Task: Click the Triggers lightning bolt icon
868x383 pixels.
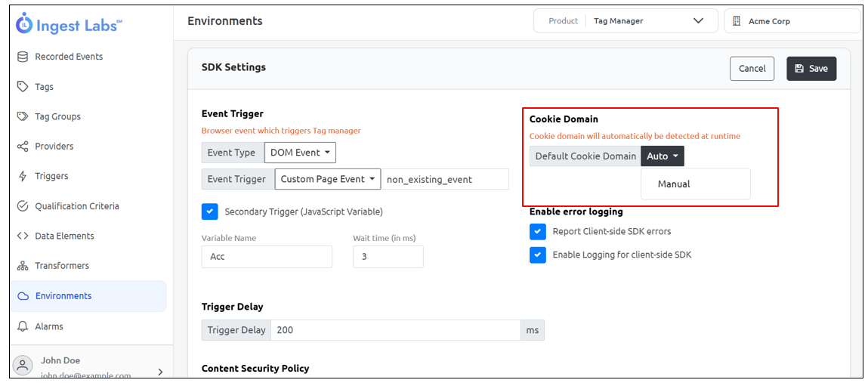Action: (x=23, y=176)
